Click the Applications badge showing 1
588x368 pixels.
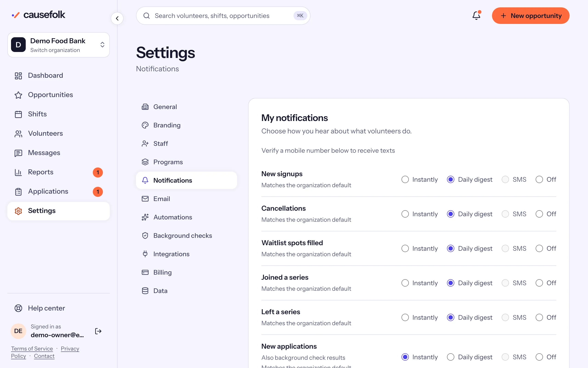pyautogui.click(x=98, y=192)
